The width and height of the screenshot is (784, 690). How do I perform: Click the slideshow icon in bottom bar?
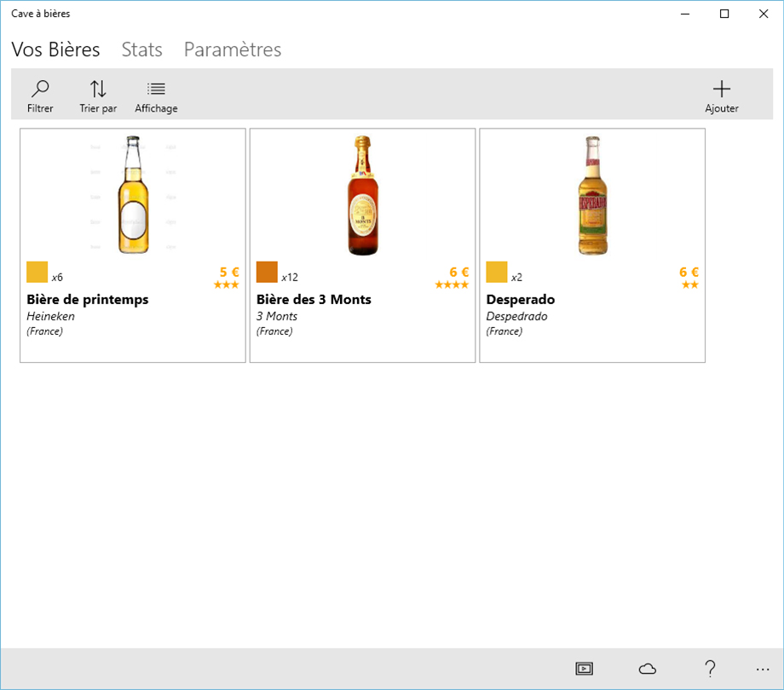(584, 669)
